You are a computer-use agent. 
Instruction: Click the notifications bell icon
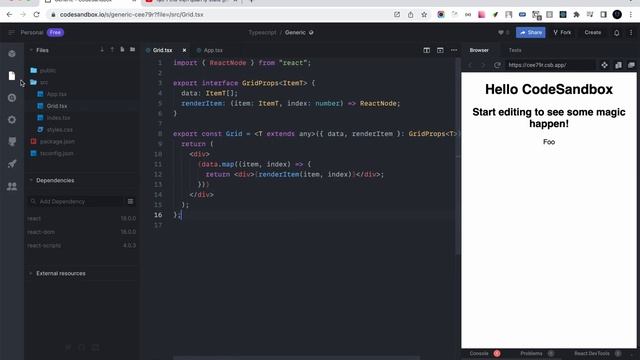click(617, 33)
